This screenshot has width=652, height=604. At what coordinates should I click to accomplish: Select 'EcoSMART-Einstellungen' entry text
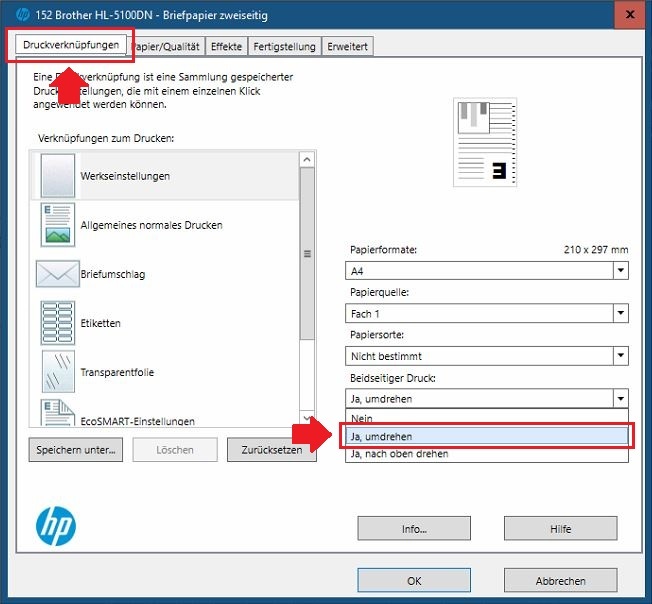(137, 421)
